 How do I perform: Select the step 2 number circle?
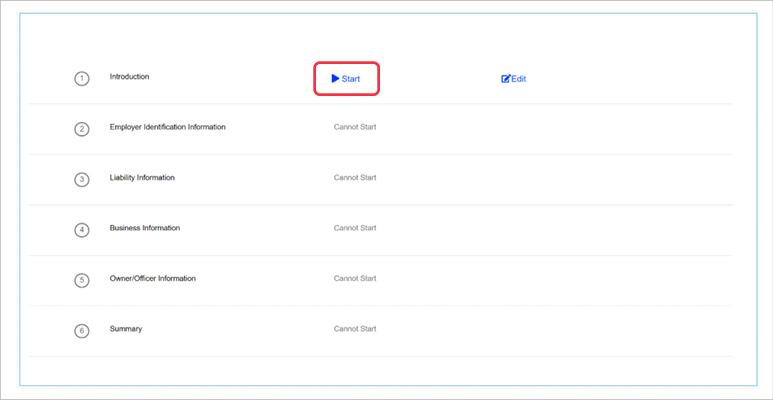pos(82,129)
